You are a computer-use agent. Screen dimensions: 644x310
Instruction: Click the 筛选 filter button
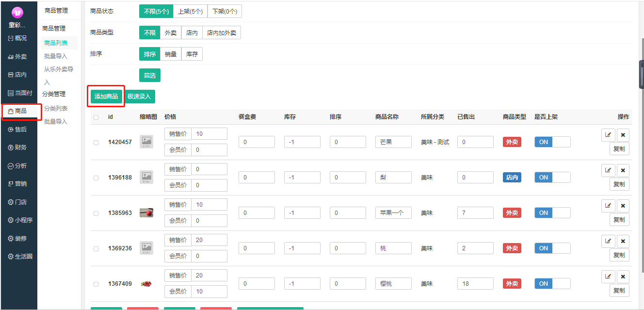[150, 75]
